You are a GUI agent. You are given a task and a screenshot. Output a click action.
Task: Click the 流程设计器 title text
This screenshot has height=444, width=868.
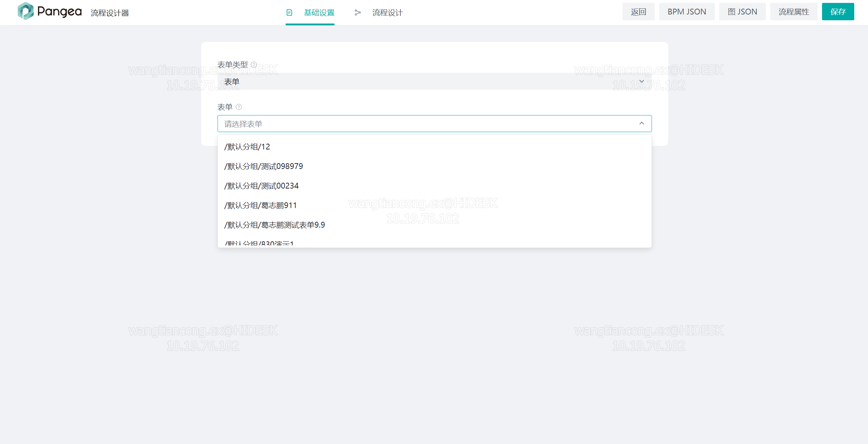[110, 13]
